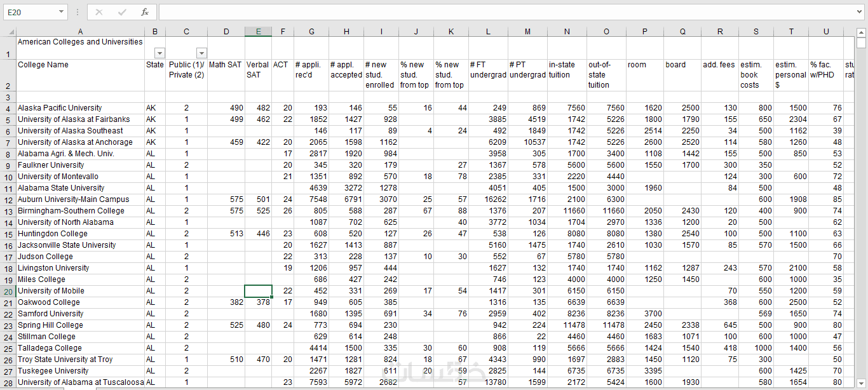Select the Troy State University at Troy cell
Viewport: 868px width, 390px height.
(x=80, y=360)
